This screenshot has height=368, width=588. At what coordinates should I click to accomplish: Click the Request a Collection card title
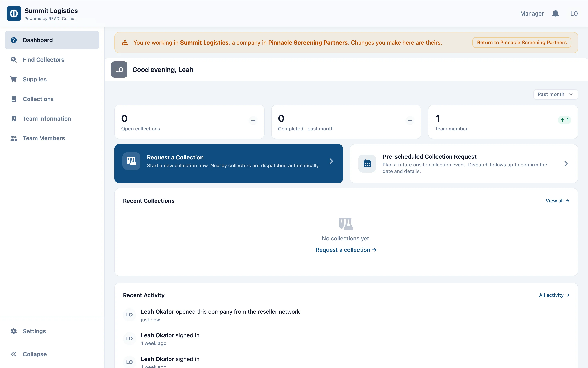pyautogui.click(x=175, y=157)
